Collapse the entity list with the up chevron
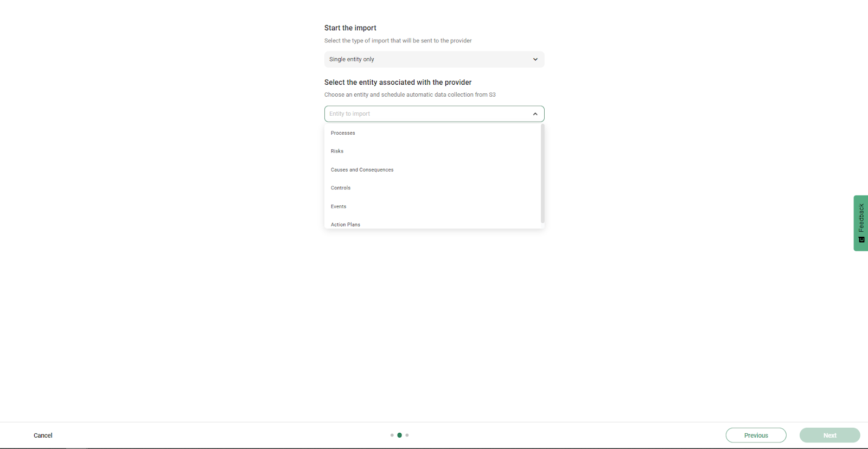 tap(535, 114)
